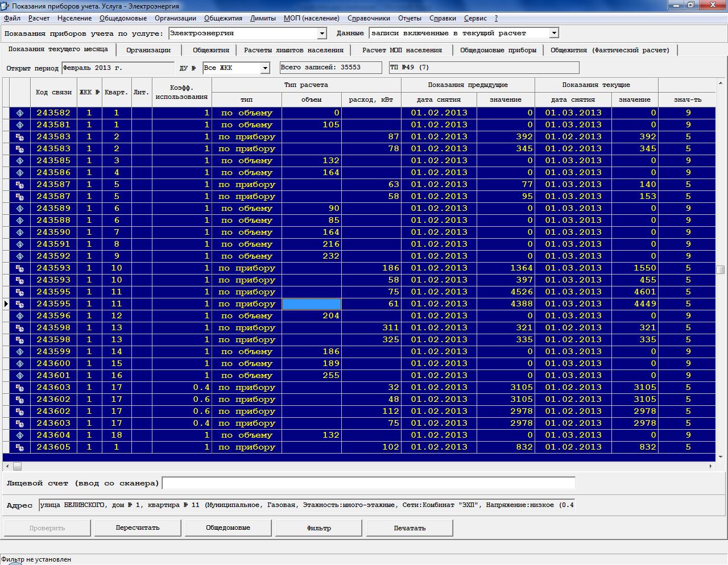Click the highlighted объем cell in row 243595
The height and width of the screenshot is (565, 728).
(312, 304)
